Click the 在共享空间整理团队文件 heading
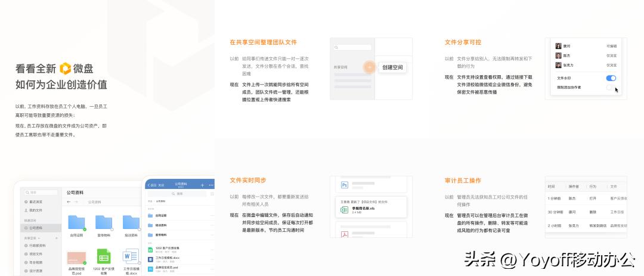 point(264,42)
